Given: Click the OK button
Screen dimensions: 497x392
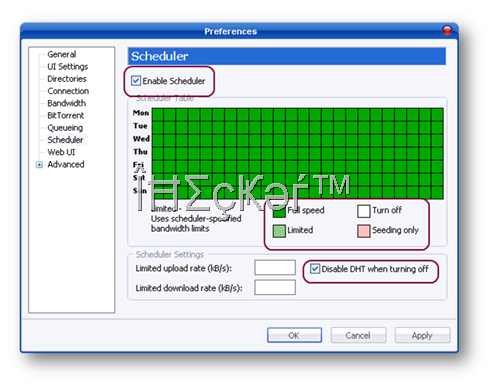Looking at the screenshot, I should click(294, 335).
